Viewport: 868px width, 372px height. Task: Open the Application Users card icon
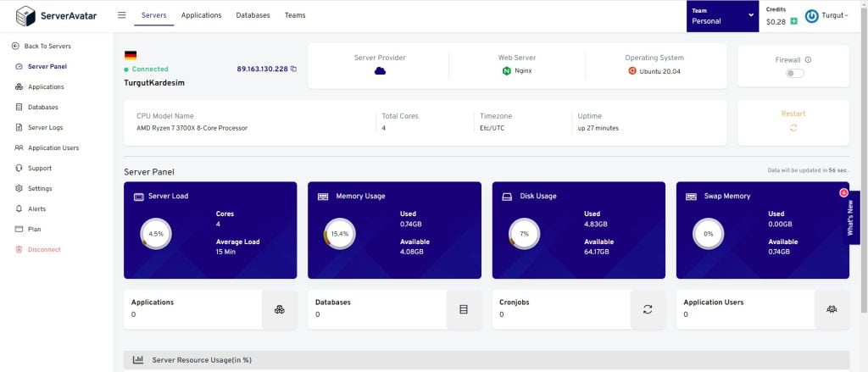tap(832, 309)
